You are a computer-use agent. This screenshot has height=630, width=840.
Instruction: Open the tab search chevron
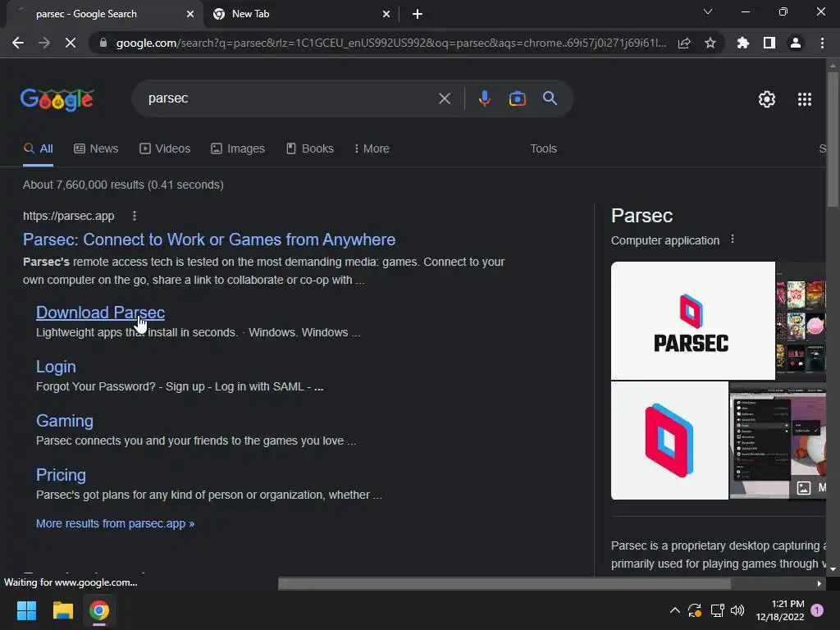[708, 11]
